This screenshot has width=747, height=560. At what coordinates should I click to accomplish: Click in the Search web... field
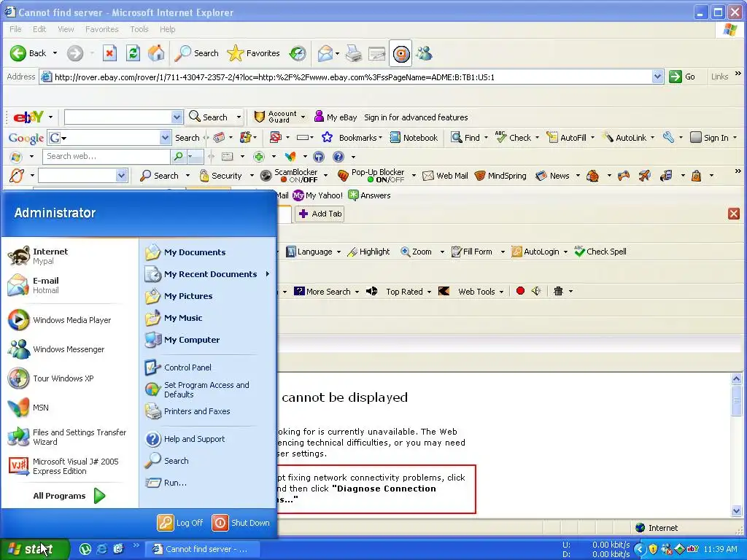click(x=107, y=156)
